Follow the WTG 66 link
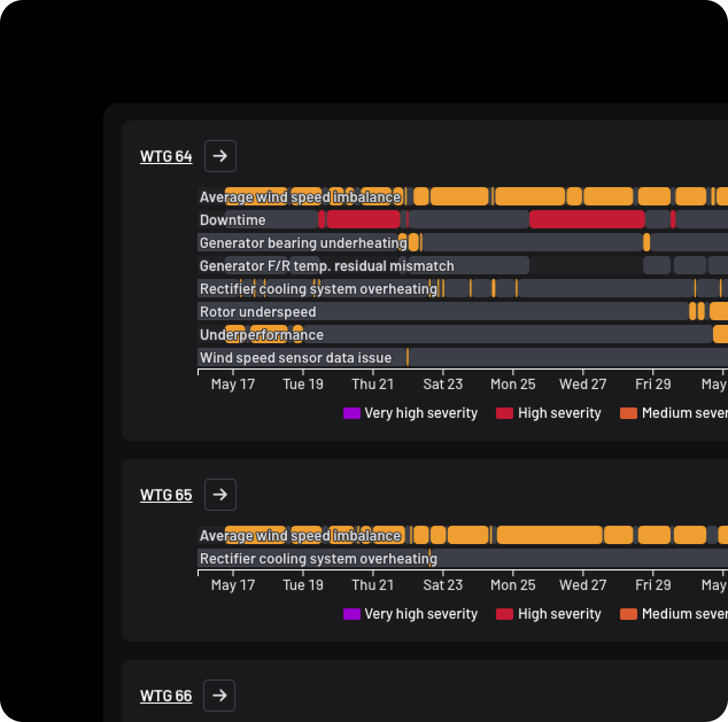 166,696
